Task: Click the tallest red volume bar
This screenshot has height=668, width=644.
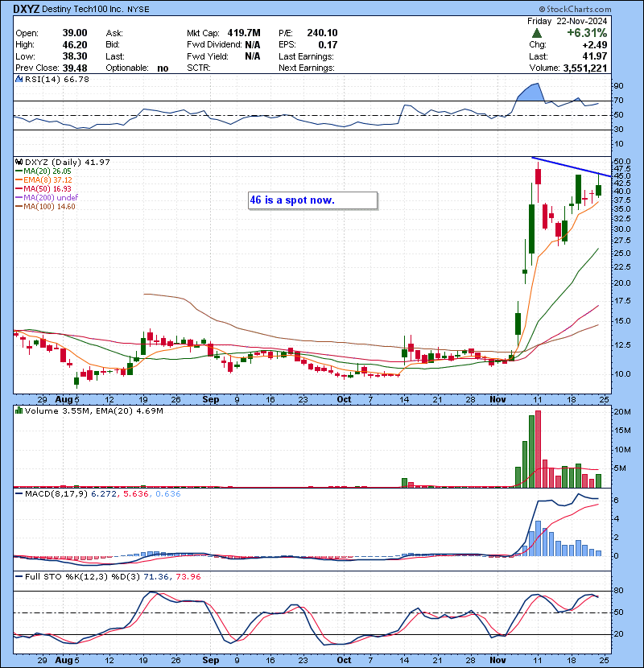Action: click(538, 449)
